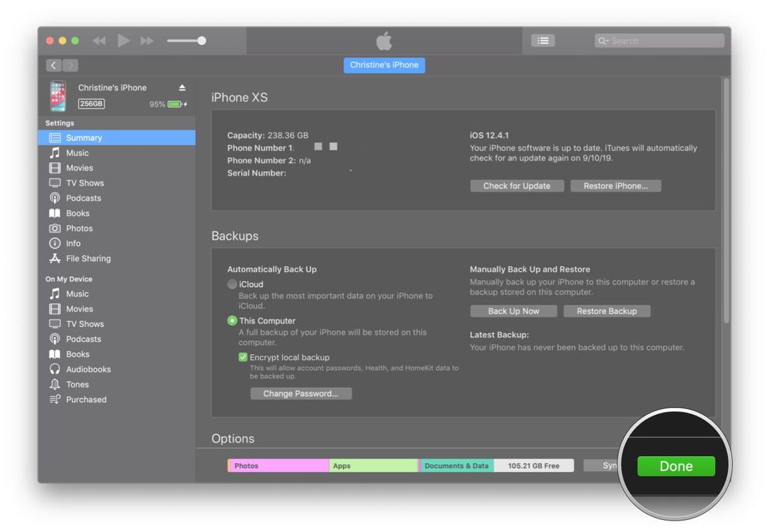Select the iCloud backup radio button

pos(233,284)
